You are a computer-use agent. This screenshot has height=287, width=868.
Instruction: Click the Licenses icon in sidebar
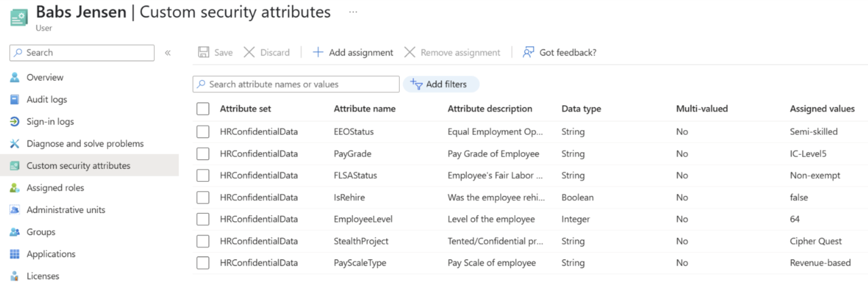point(15,276)
